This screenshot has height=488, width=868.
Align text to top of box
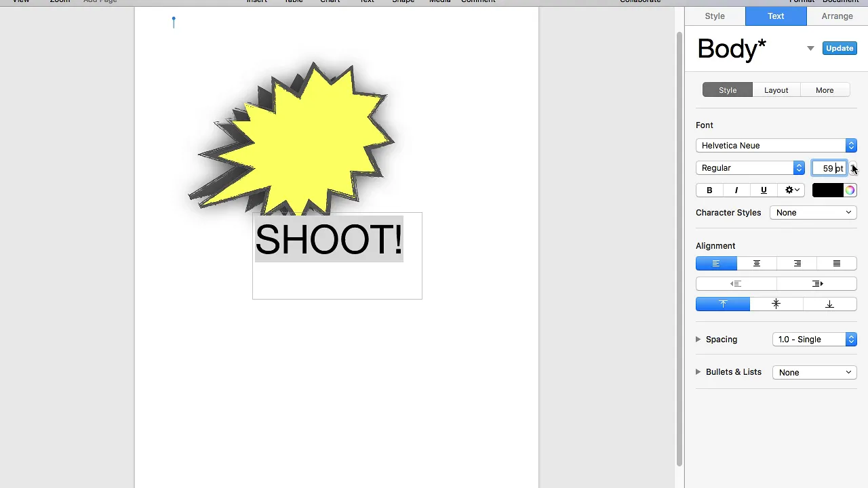[723, 304]
